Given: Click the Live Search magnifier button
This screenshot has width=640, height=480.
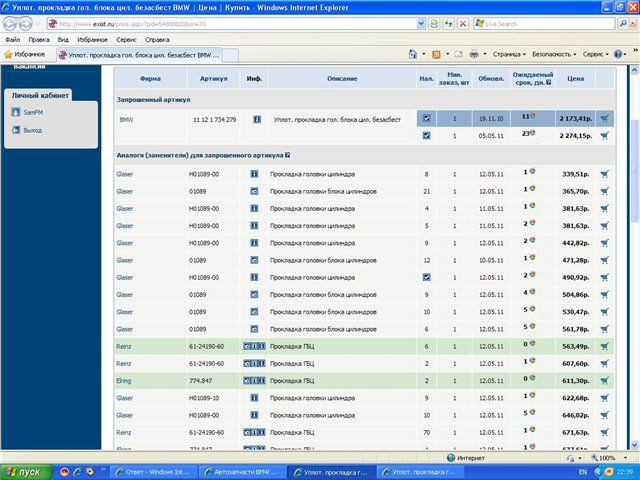Looking at the screenshot, I should (623, 24).
